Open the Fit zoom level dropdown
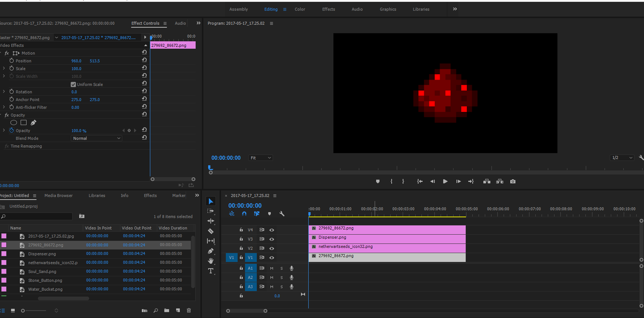 [260, 158]
